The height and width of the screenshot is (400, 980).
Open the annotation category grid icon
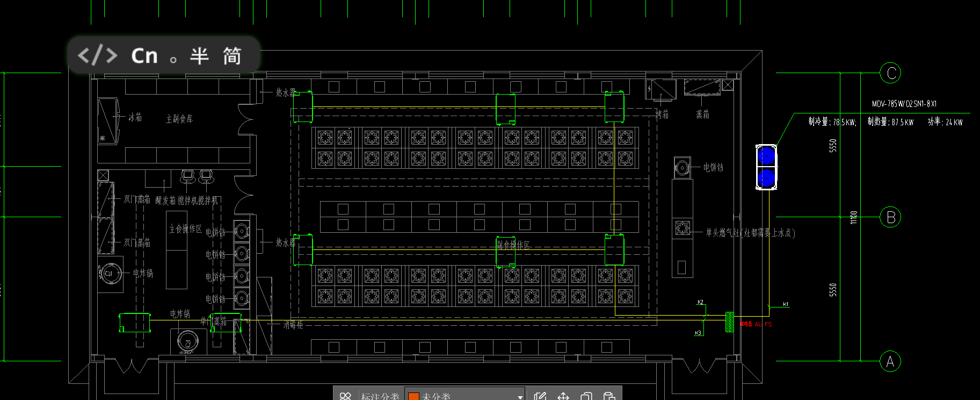345,396
